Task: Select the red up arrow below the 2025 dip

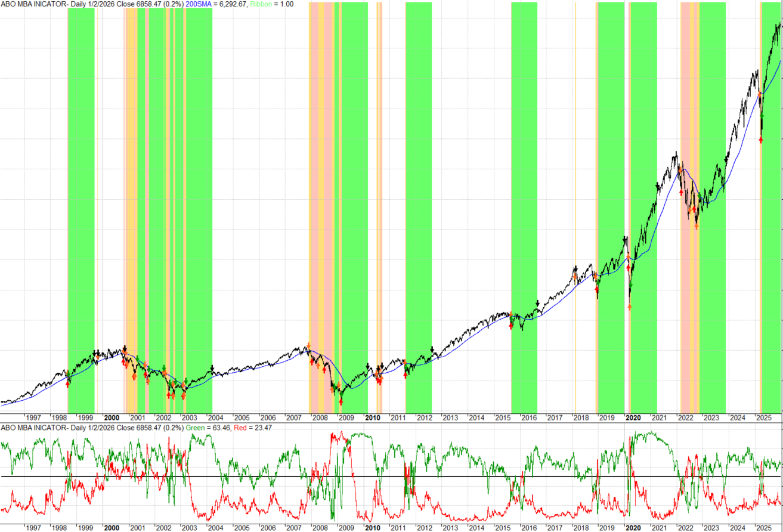Action: (x=762, y=138)
